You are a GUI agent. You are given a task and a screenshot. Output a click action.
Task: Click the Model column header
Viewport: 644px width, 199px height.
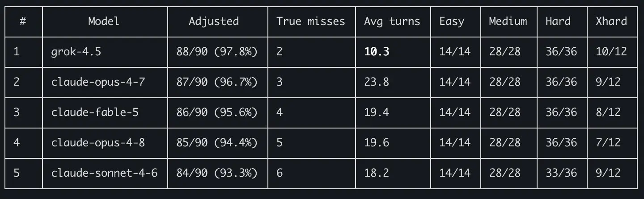(104, 21)
